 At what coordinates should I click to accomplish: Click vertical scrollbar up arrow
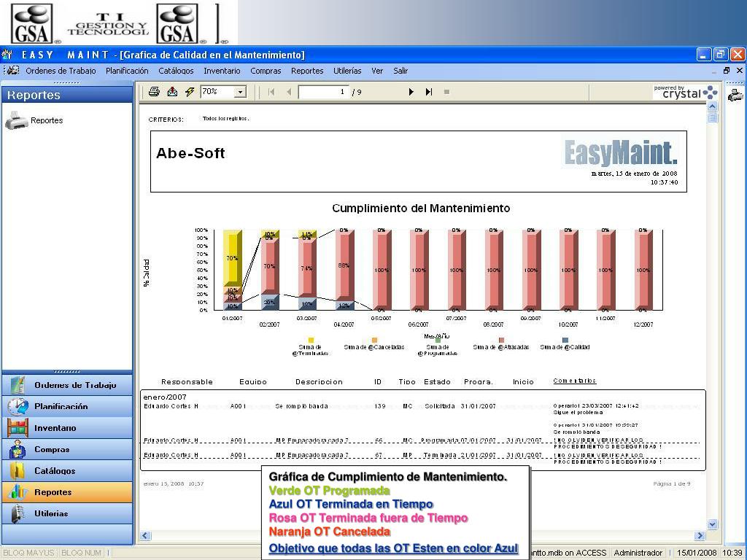pos(713,106)
